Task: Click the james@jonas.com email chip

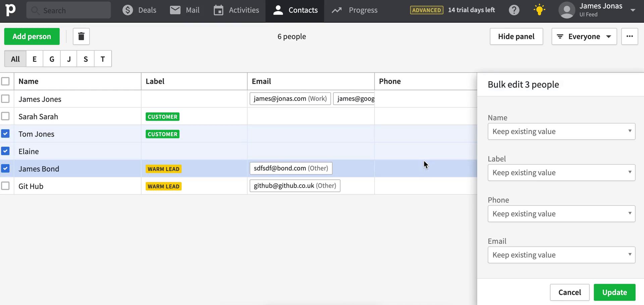Action: point(290,99)
